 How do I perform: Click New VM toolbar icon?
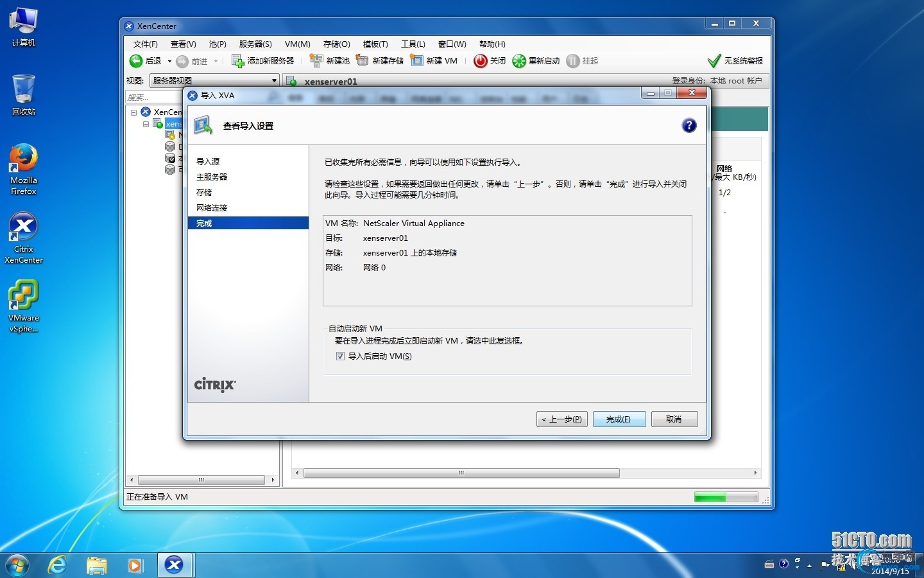(417, 61)
